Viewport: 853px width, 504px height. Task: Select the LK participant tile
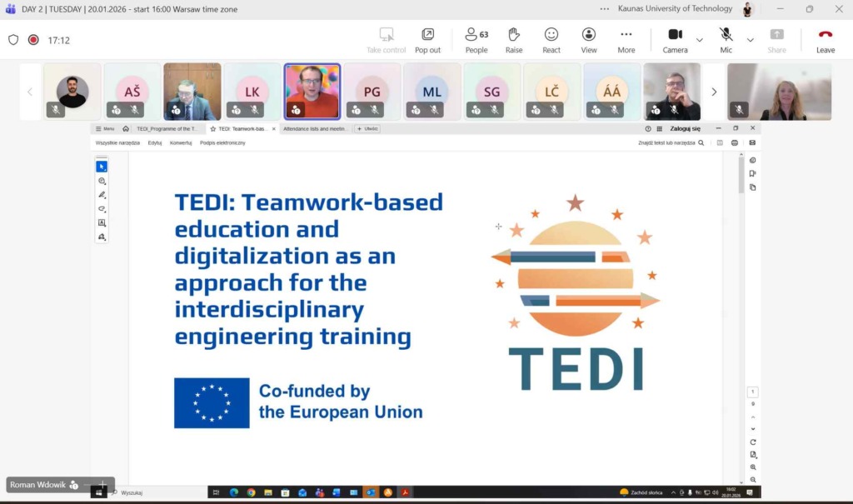coord(252,92)
